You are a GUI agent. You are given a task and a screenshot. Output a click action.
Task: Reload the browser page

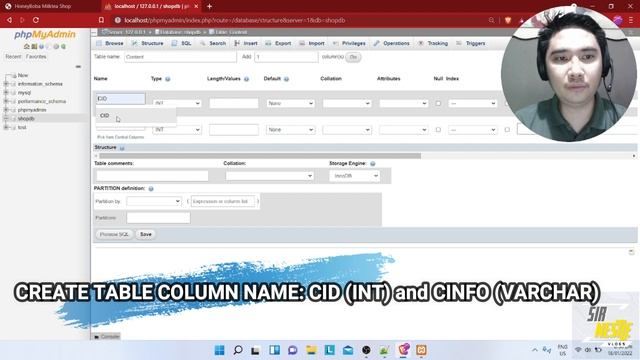coord(36,20)
